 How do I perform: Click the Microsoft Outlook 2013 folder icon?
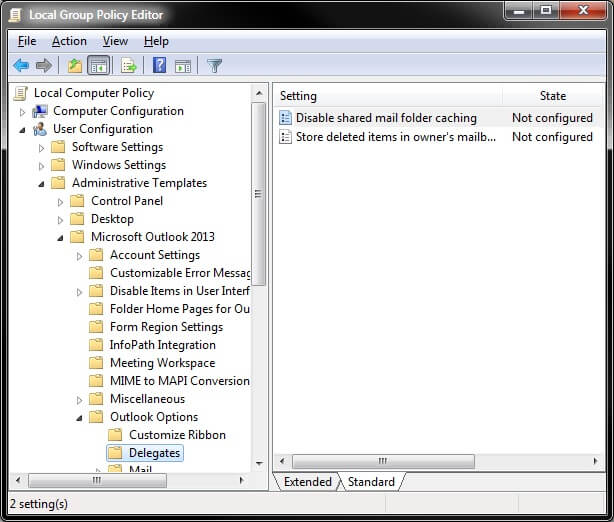click(x=77, y=237)
